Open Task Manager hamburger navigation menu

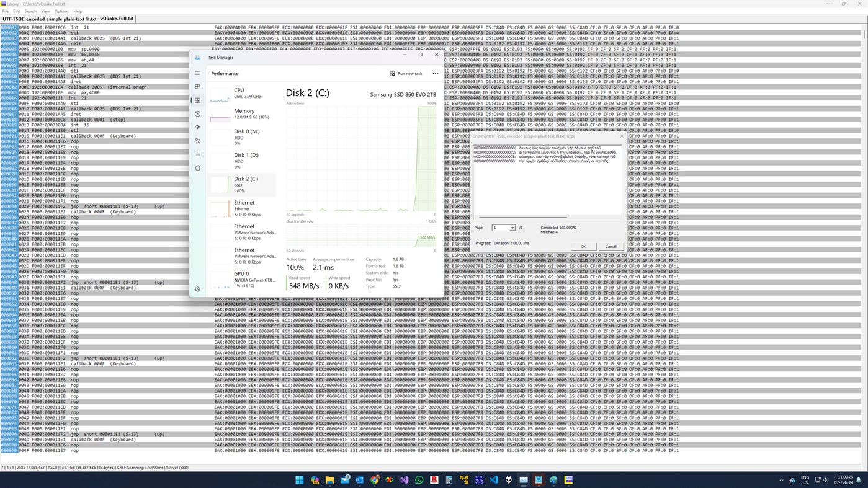[x=197, y=73]
